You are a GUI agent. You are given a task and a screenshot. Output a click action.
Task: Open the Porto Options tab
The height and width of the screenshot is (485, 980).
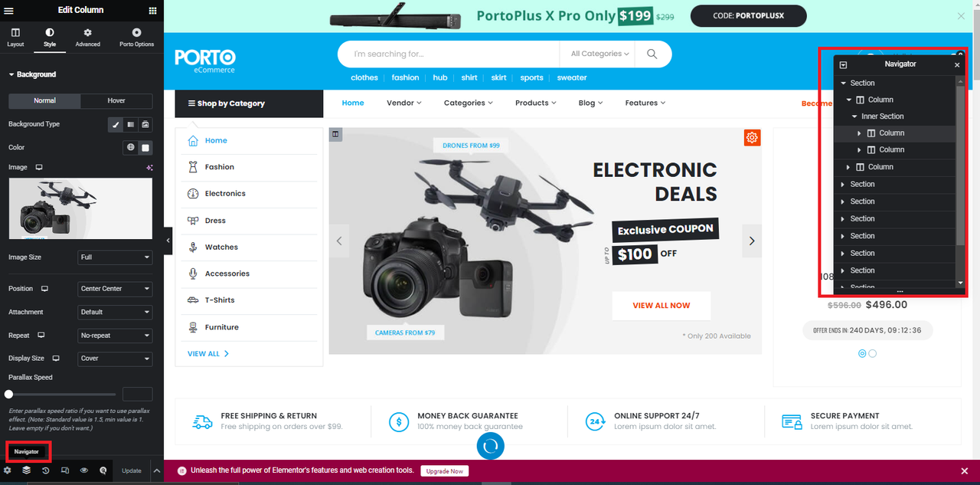pos(136,38)
